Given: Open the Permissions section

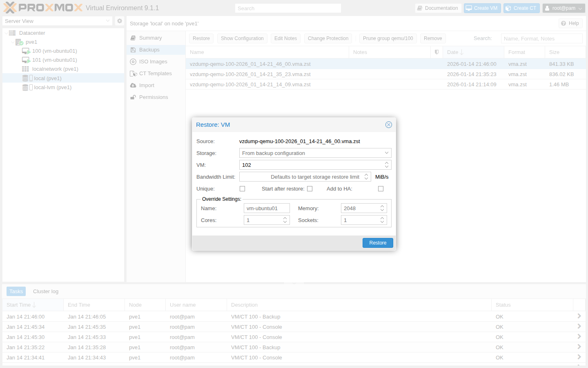Looking at the screenshot, I should pos(154,97).
